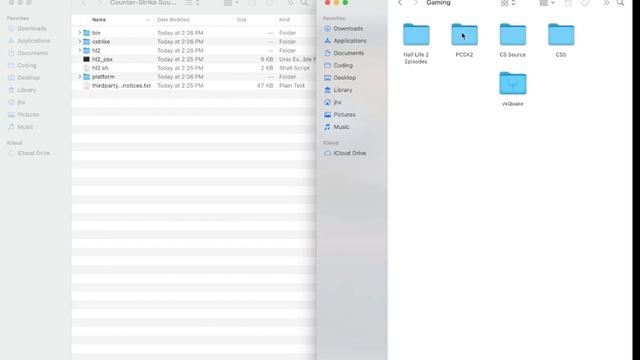Click the 'Gaming' window title
The image size is (640, 360).
438,3
